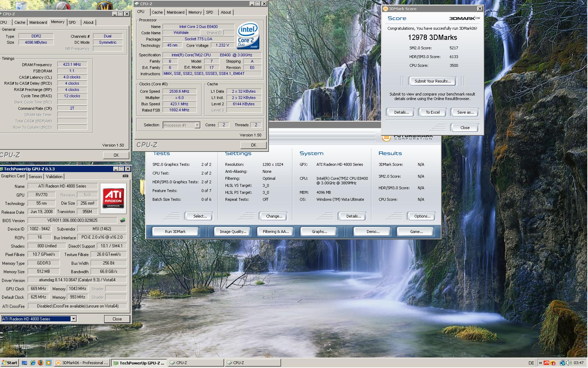Image resolution: width=588 pixels, height=368 pixels.
Task: Open the Mainboard tab in the left CPU-Z window
Action: pyautogui.click(x=38, y=22)
